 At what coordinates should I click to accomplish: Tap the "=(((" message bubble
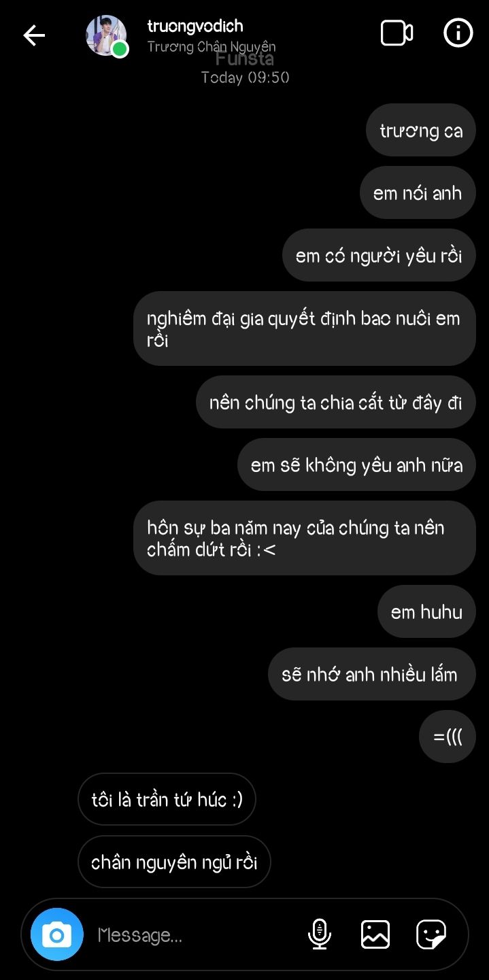click(x=448, y=737)
